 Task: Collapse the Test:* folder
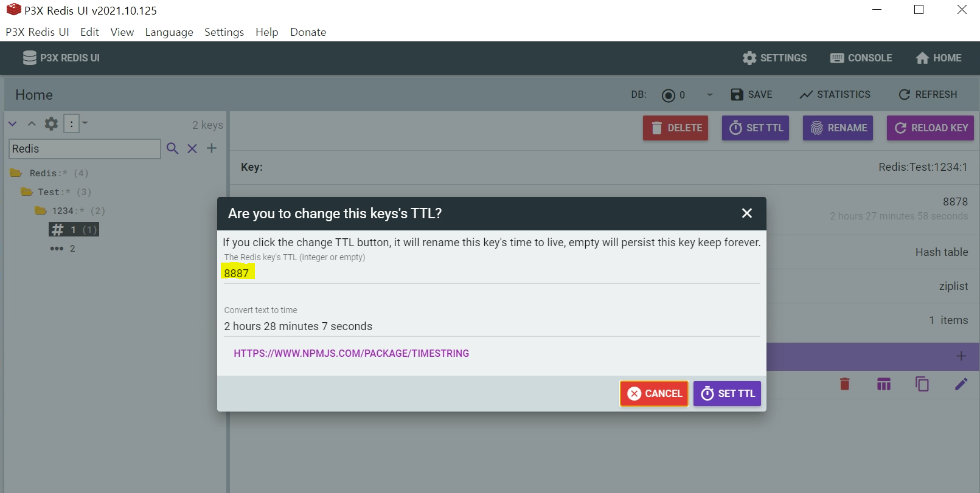coord(56,192)
